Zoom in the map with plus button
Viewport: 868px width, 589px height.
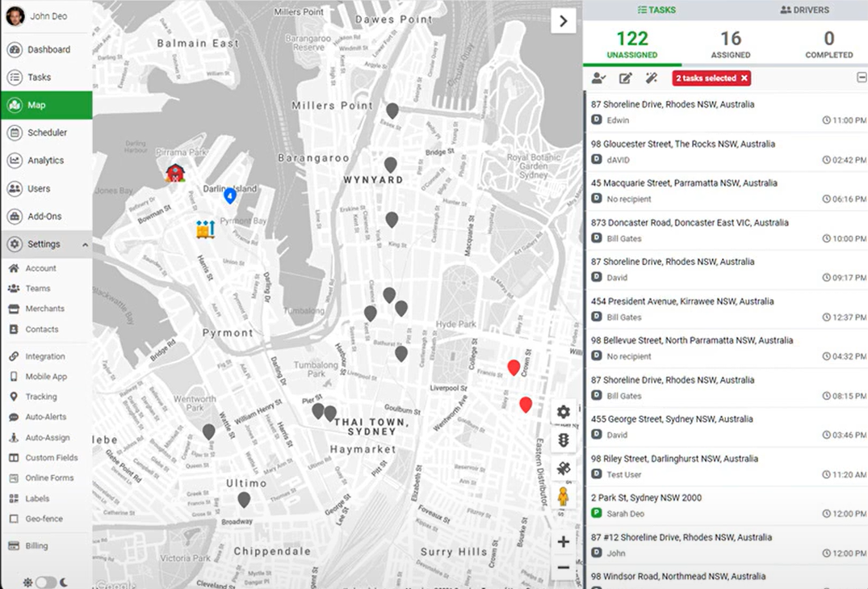point(563,542)
